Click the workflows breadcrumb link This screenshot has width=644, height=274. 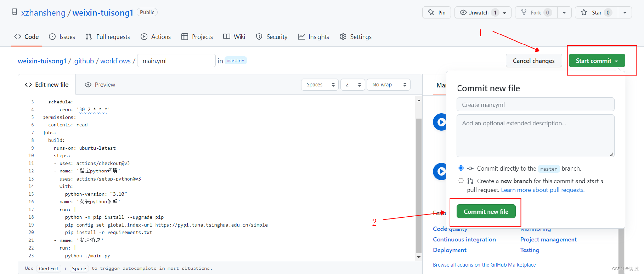point(116,61)
